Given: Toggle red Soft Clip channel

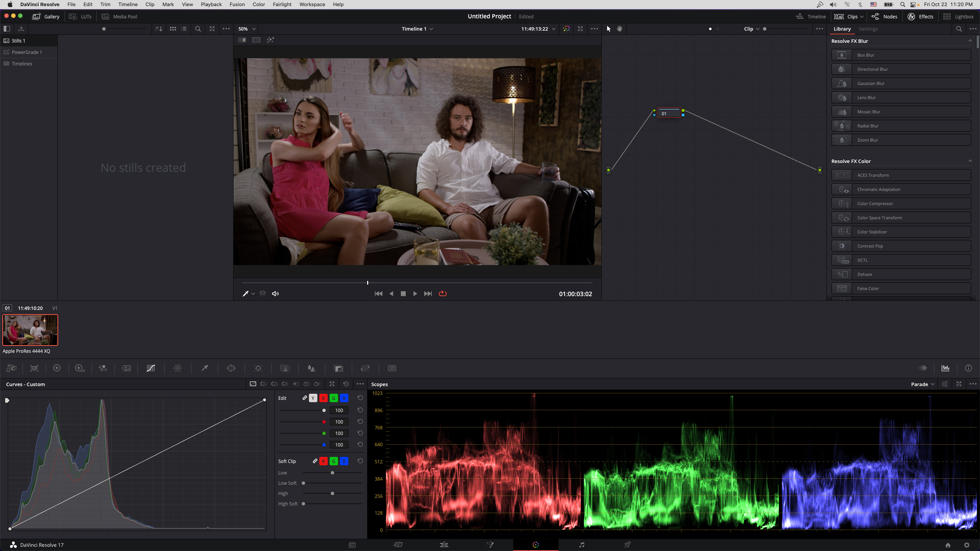Looking at the screenshot, I should tap(323, 461).
